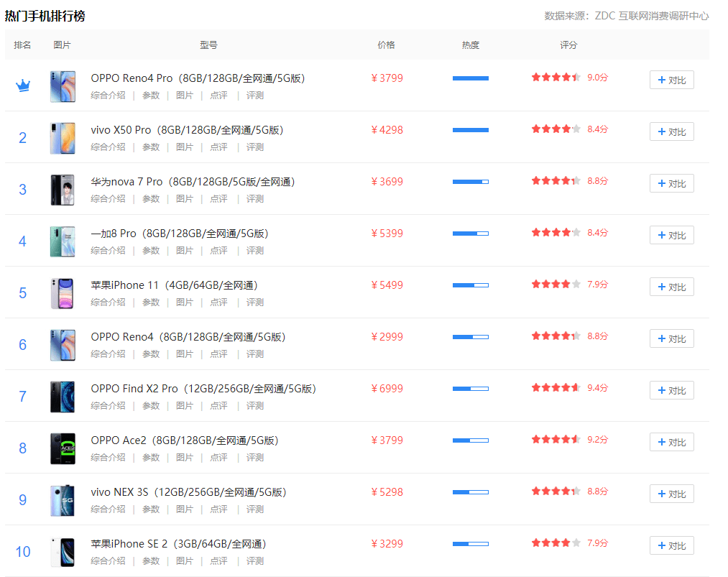Open OPPO Reno4 (non-Pro) phone thumbnail

[x=63, y=346]
